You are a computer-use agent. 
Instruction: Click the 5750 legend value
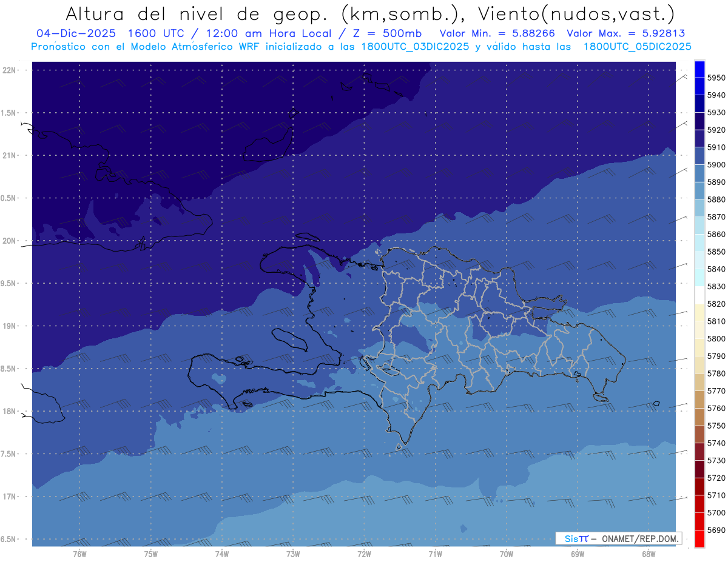click(x=716, y=426)
